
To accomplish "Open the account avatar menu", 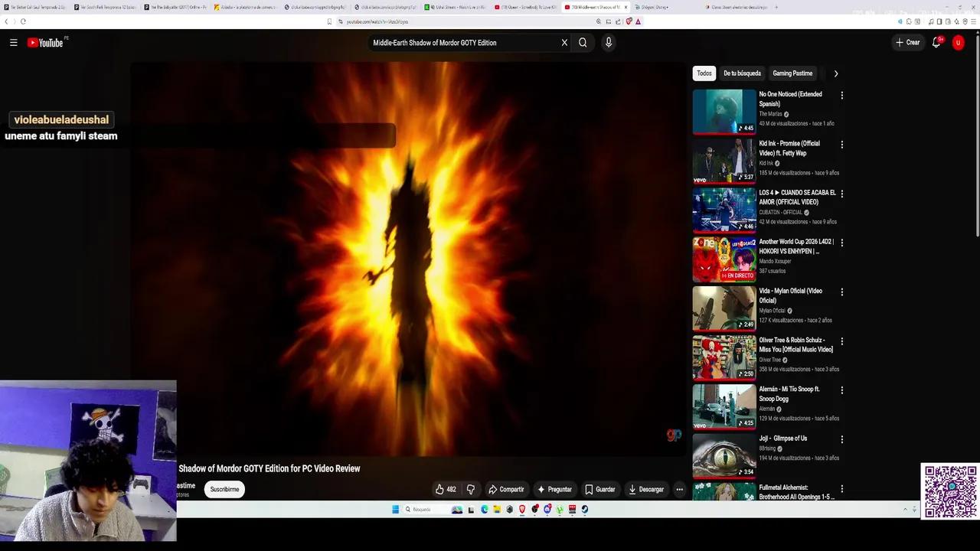I will point(958,43).
